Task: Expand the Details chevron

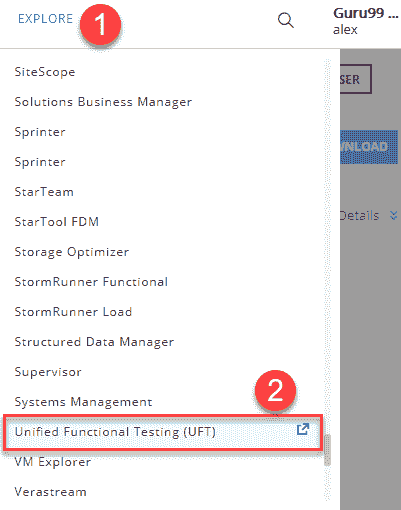Action: point(394,216)
